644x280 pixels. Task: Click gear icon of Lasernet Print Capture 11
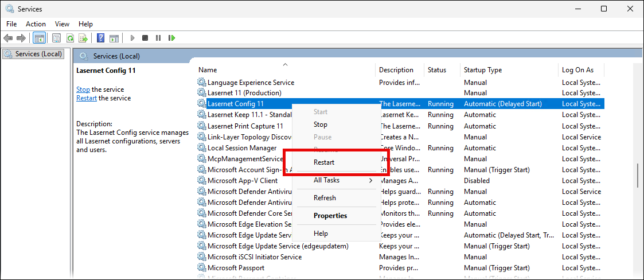(201, 126)
